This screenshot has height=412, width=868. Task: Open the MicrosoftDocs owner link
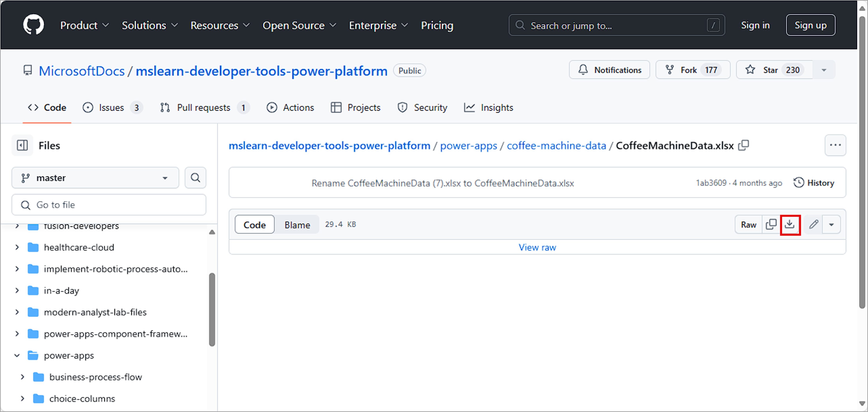pos(81,71)
